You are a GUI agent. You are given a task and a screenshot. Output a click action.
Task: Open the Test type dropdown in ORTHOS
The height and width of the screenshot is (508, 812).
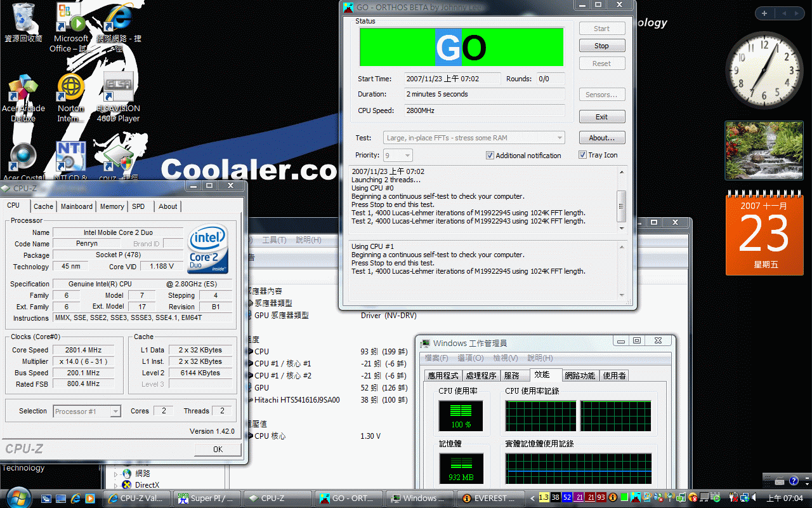tap(474, 138)
